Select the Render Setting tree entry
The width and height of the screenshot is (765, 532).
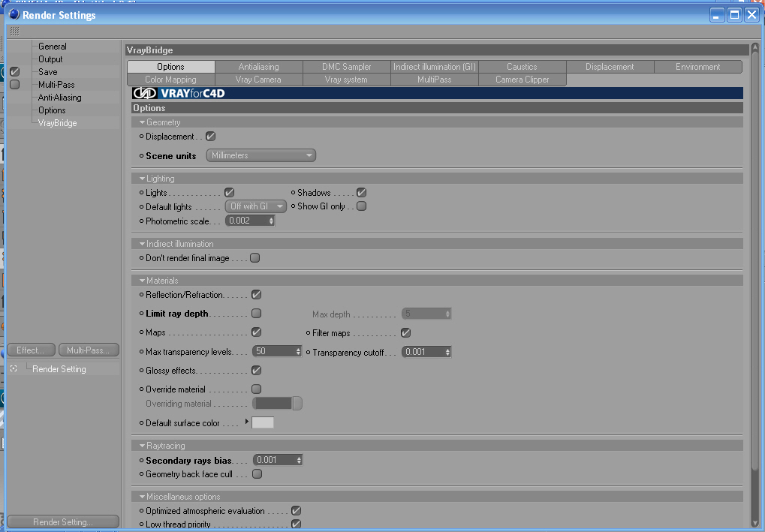tap(59, 369)
